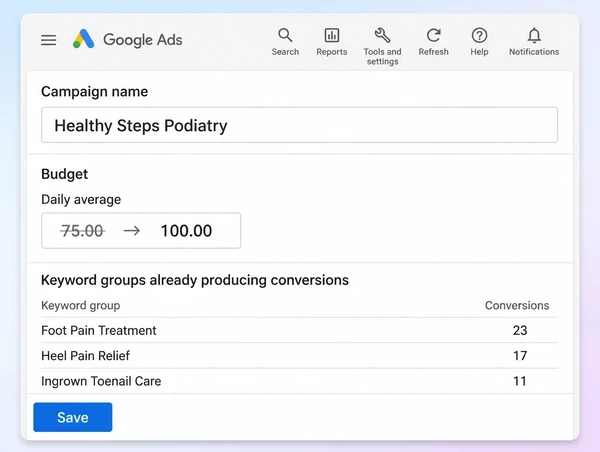This screenshot has height=452, width=600.
Task: Click the Daily average budget field
Action: (x=141, y=231)
